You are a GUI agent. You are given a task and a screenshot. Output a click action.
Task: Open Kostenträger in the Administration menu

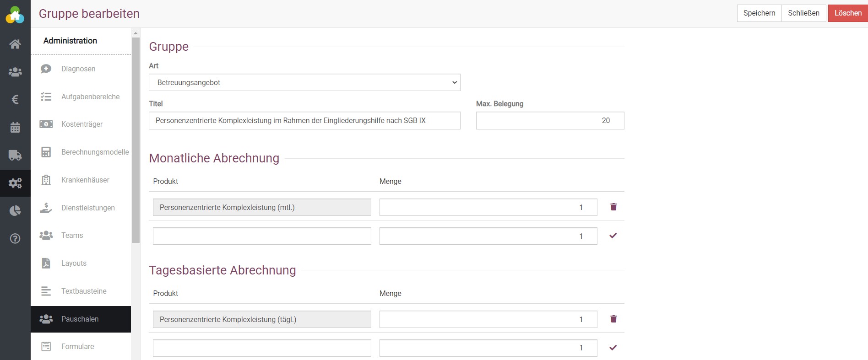(81, 124)
